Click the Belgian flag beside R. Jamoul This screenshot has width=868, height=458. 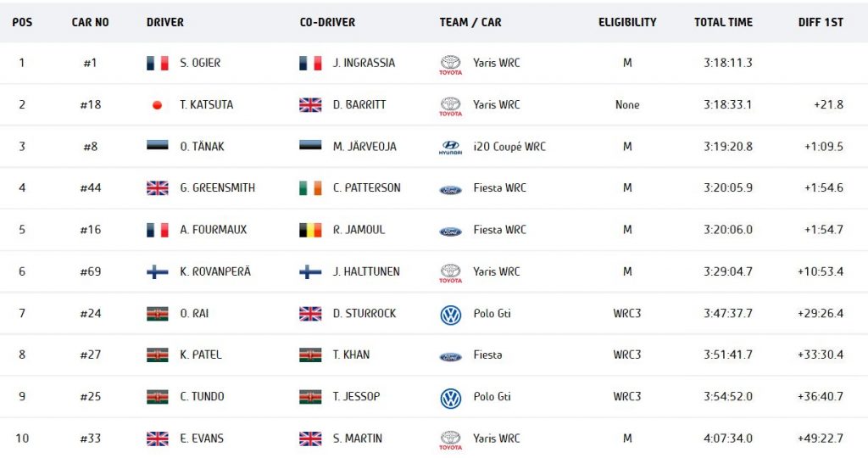310,230
